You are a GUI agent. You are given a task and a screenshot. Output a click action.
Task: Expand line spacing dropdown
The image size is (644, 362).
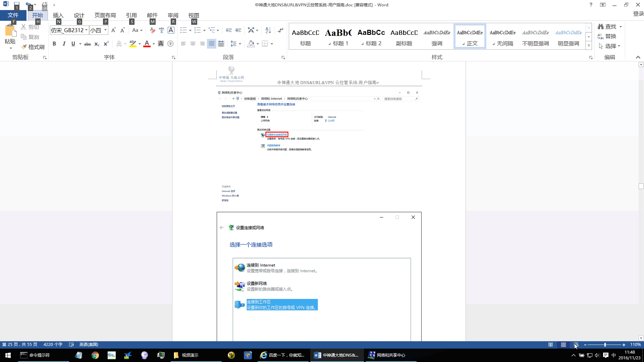tap(240, 44)
